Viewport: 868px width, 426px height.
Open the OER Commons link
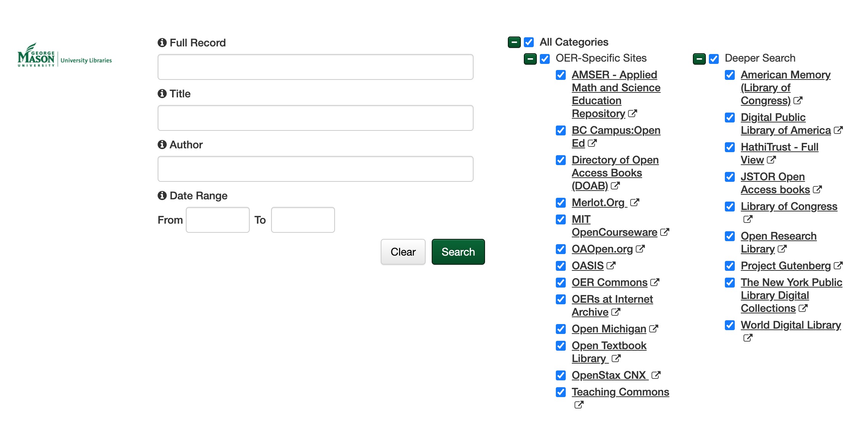click(610, 282)
